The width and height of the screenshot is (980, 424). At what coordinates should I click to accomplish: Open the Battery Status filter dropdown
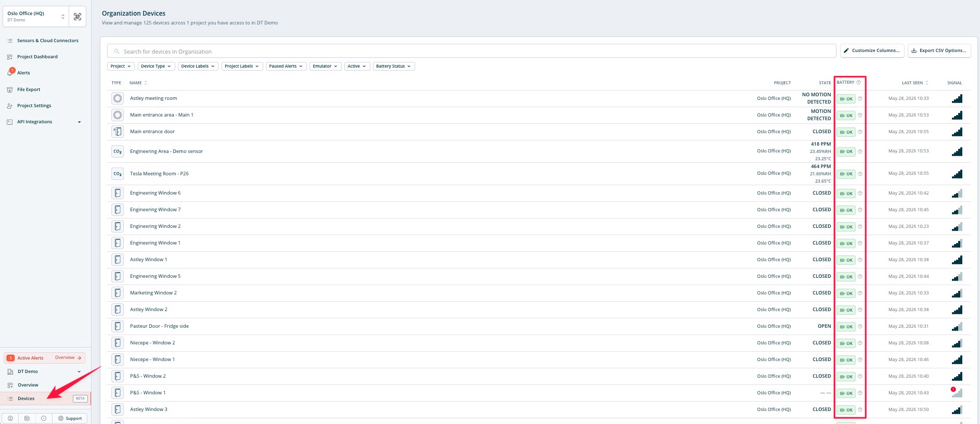click(394, 66)
